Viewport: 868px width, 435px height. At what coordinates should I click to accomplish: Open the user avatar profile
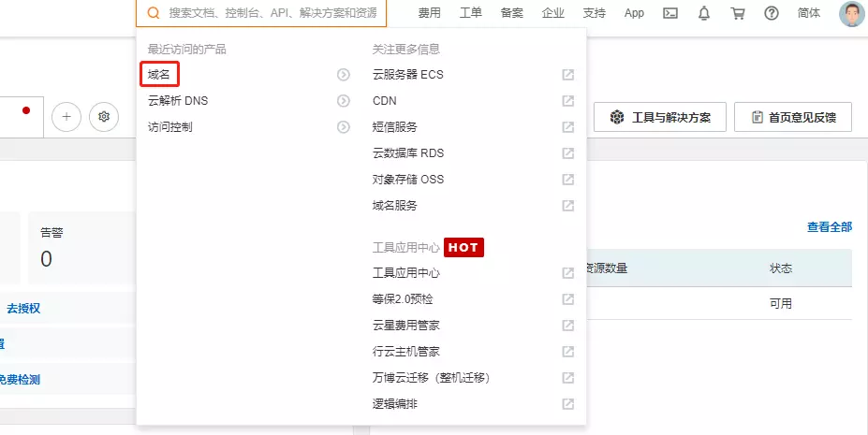pyautogui.click(x=851, y=13)
